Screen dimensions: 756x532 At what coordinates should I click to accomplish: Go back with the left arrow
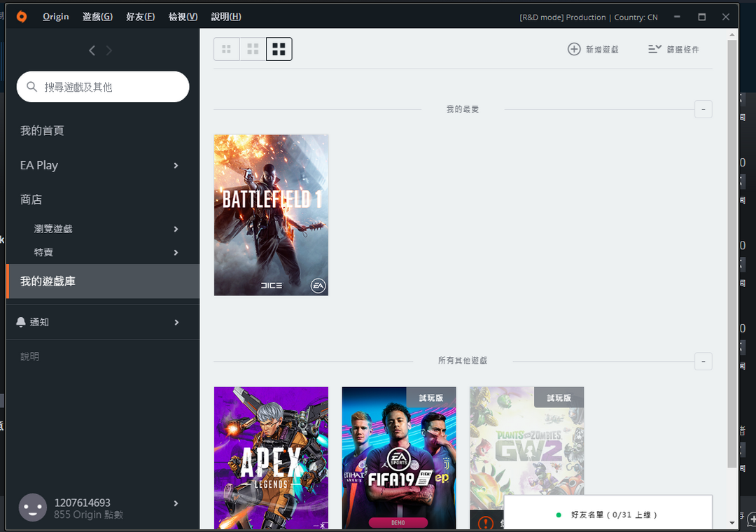click(92, 50)
